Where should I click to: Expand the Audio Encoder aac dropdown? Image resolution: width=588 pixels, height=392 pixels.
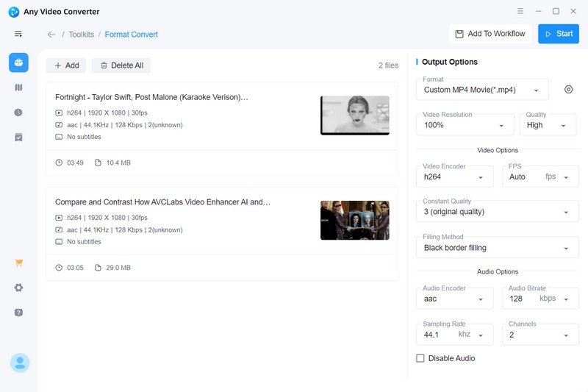pos(455,299)
